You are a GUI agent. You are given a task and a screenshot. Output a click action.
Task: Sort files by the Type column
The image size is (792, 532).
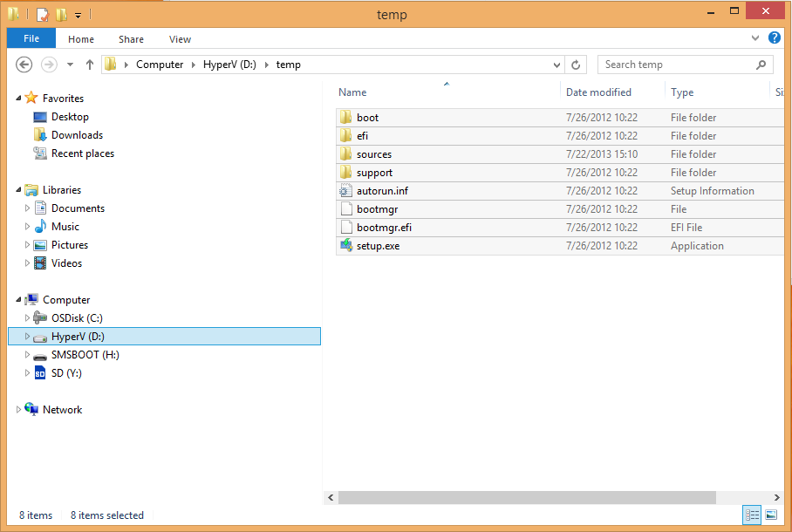click(682, 92)
